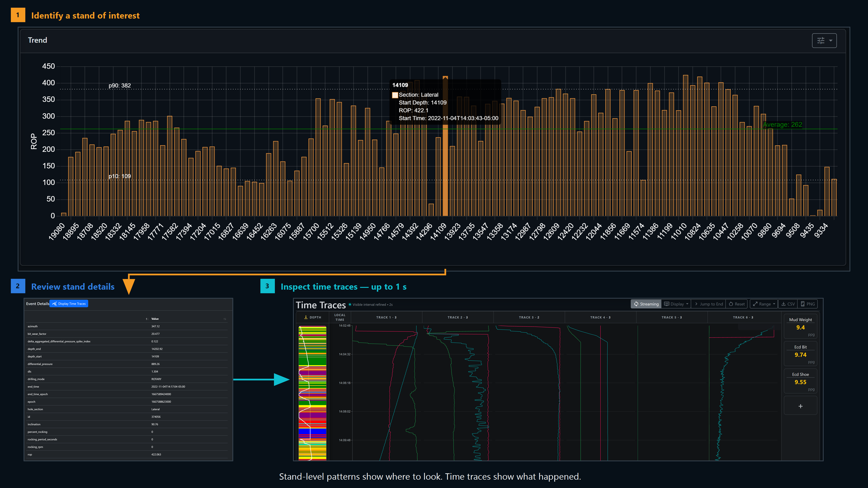Select the TRACK 3 · 2 header
The height and width of the screenshot is (488, 868).
coord(529,317)
